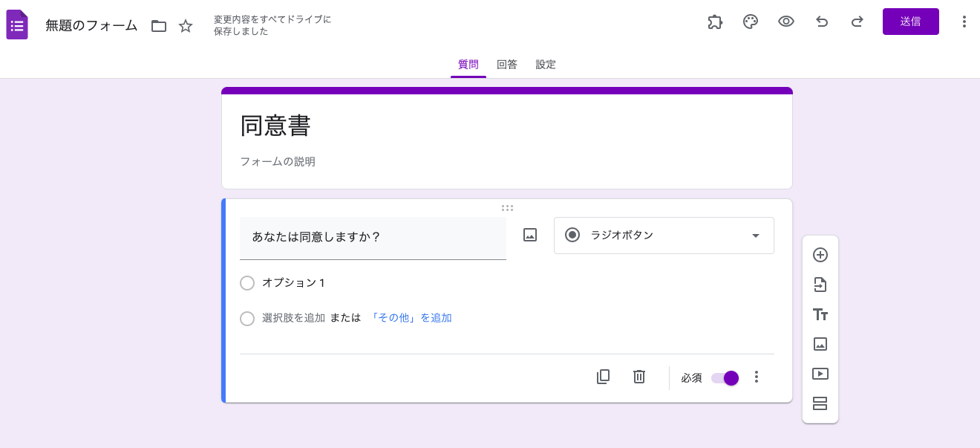Select the オプション 1 radio button
The height and width of the screenshot is (448, 980).
click(247, 283)
